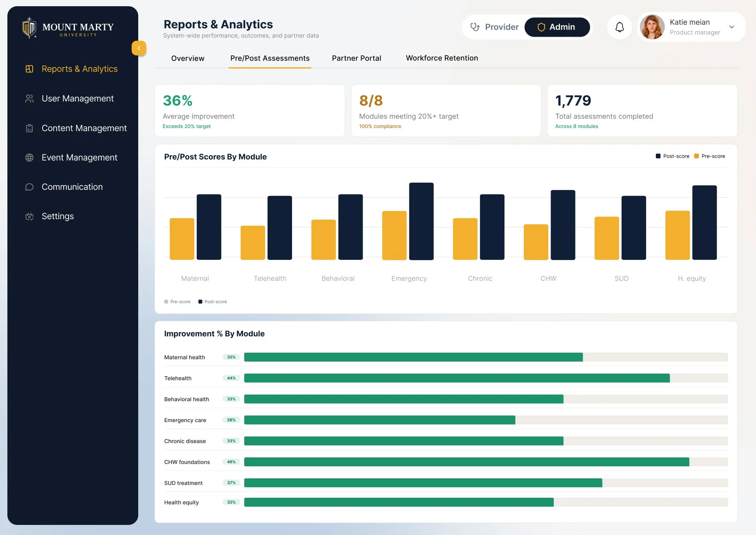Switch to Provider view

(494, 27)
